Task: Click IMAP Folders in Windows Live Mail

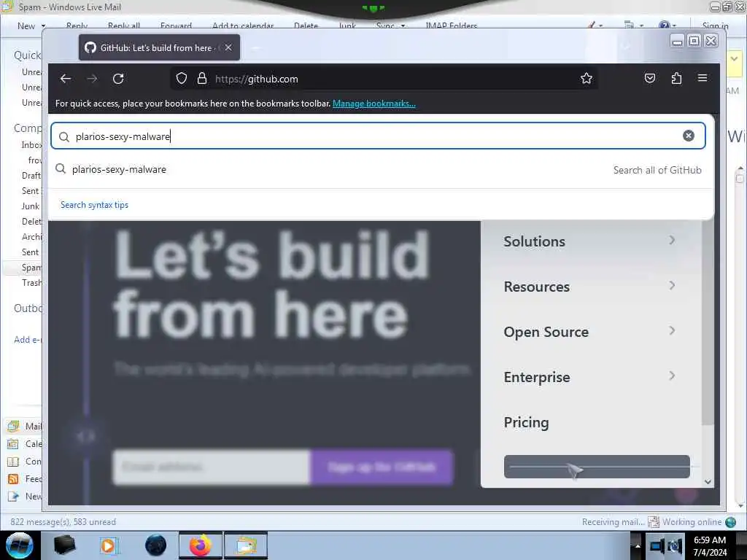Action: tap(451, 26)
